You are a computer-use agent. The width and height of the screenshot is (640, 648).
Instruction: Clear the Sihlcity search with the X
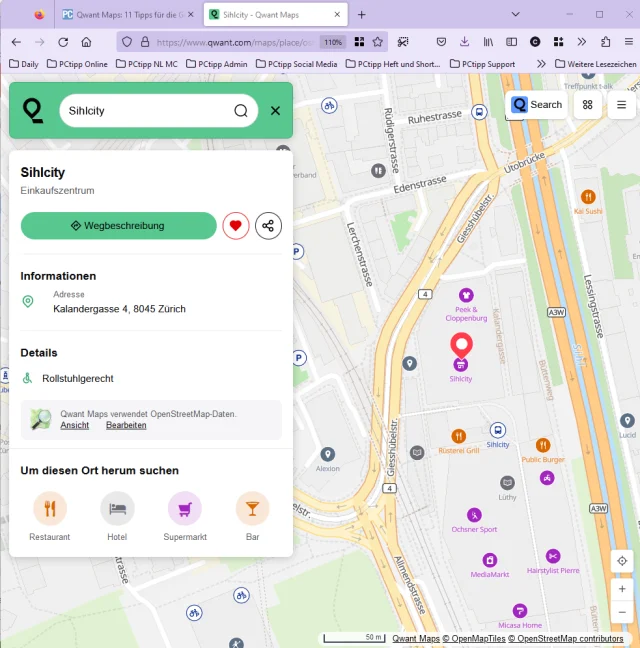[275, 111]
